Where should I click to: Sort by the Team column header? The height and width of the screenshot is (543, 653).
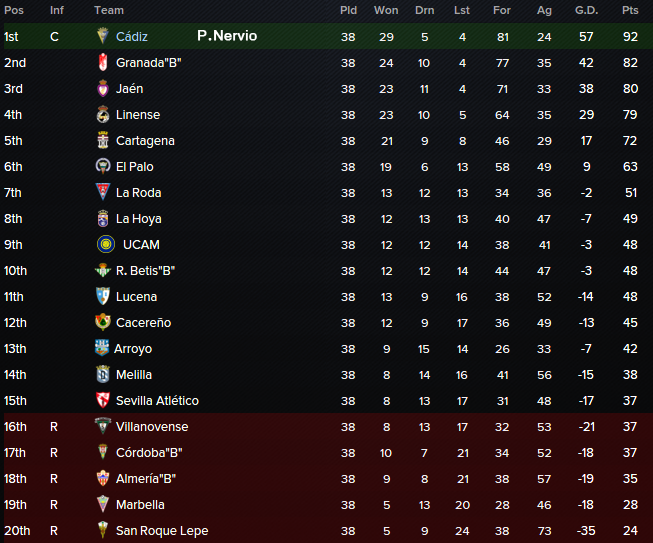pyautogui.click(x=109, y=10)
